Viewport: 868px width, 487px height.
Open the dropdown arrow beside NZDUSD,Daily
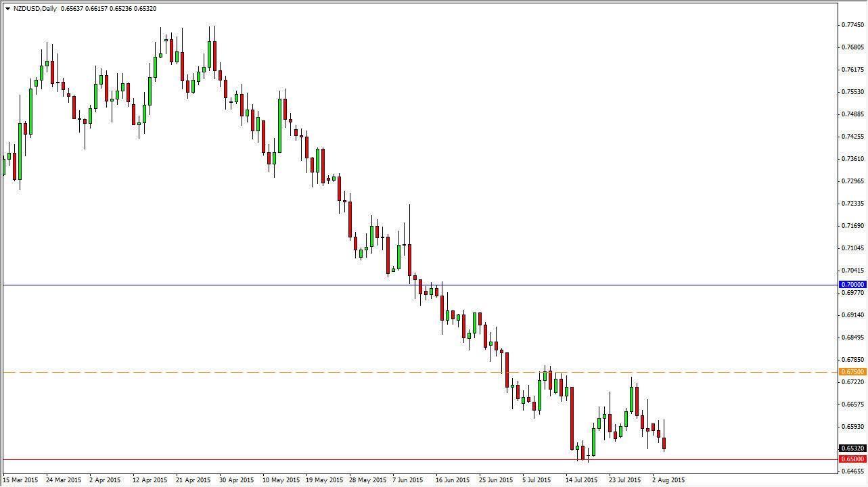pos(7,9)
